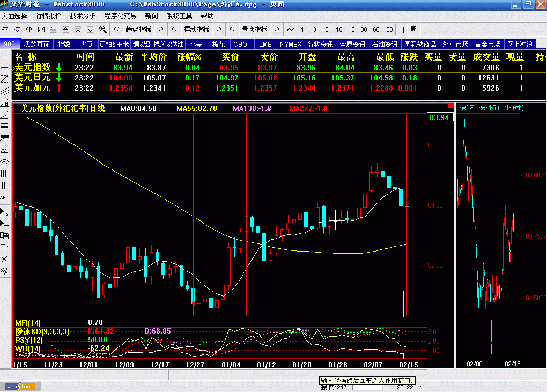Viewport: 547px width, 392px height.
Task: Select the cursor with curved arrow tool
Action: 4,212
